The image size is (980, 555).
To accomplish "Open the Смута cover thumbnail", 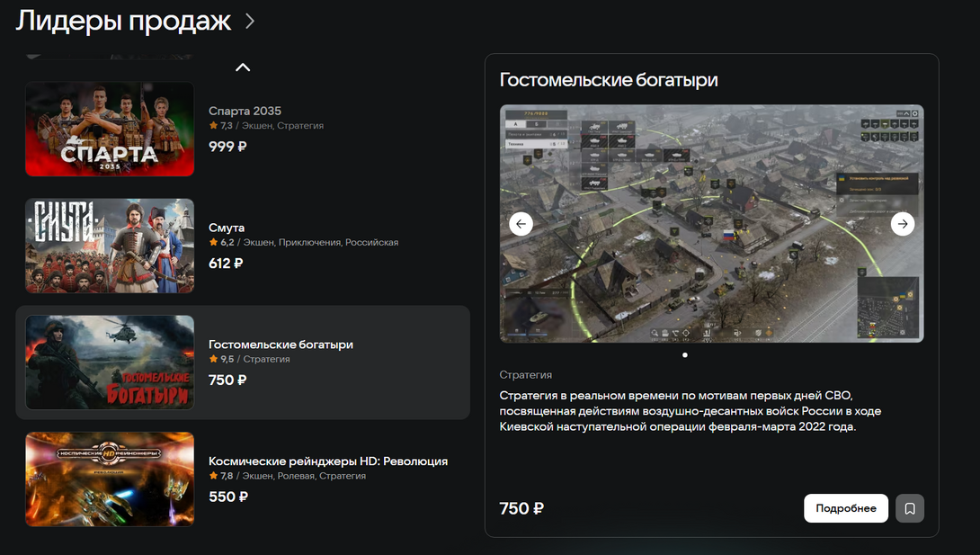I will click(110, 246).
